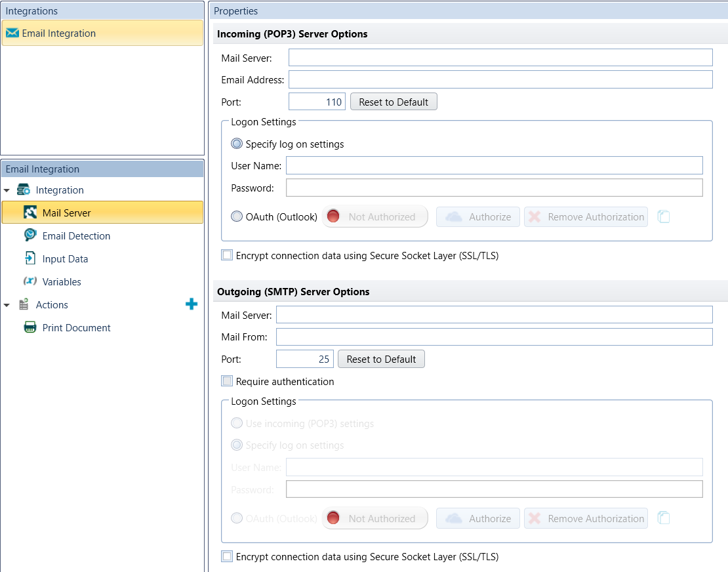The width and height of the screenshot is (728, 572).
Task: Click the Outgoing (SMTP) Server Options heading
Action: [293, 291]
